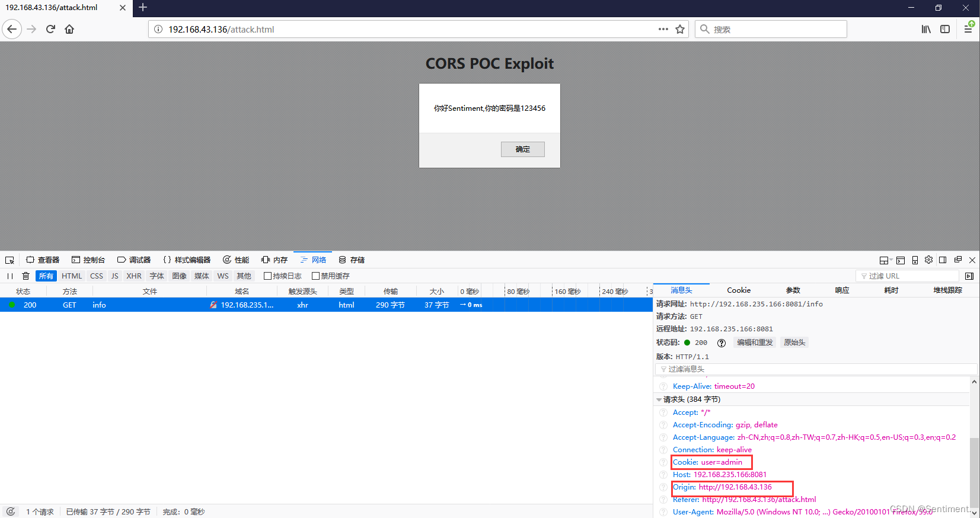Toggle the fonts (字体) request filter
980x518 pixels.
(x=157, y=276)
